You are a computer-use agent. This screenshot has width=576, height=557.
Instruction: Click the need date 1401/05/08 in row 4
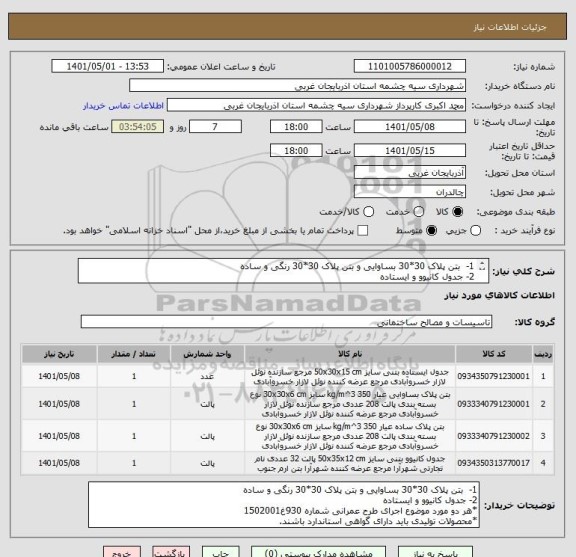click(x=59, y=463)
